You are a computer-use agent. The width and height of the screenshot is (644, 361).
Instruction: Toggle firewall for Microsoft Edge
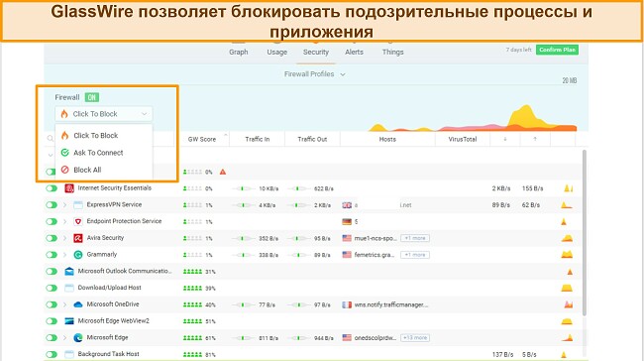point(52,337)
